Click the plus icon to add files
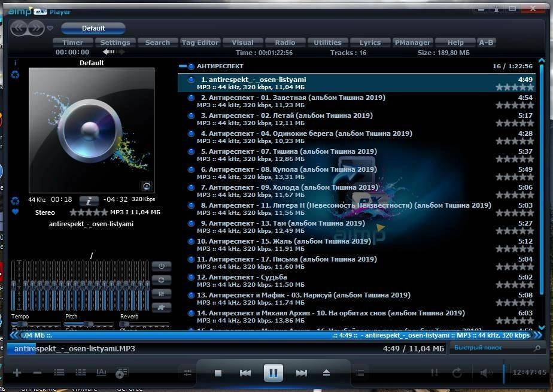The height and width of the screenshot is (392, 553). pos(17,372)
